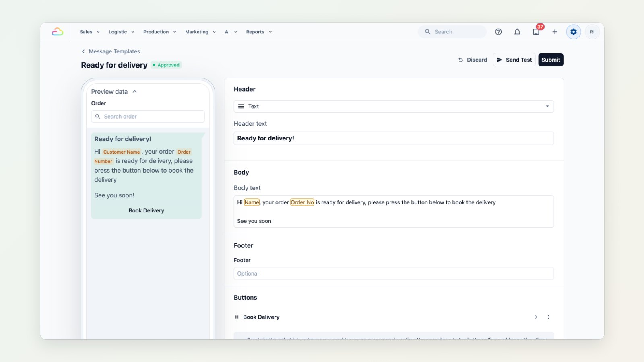
Task: Open the Header type Text dropdown
Action: pos(394,106)
